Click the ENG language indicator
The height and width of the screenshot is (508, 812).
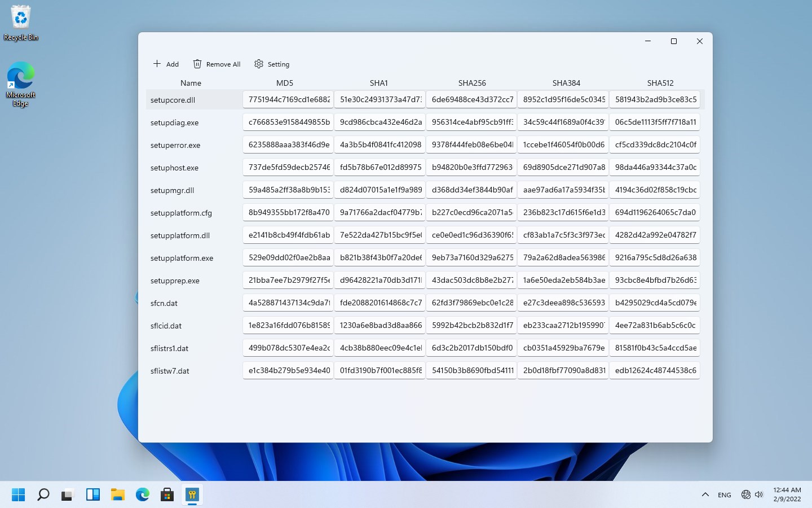(725, 495)
